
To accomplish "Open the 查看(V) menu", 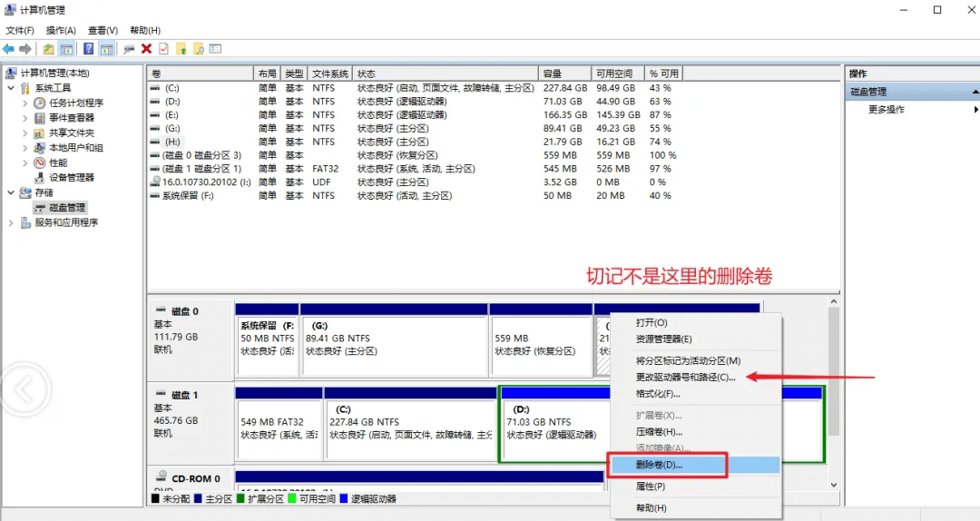I will point(103,30).
